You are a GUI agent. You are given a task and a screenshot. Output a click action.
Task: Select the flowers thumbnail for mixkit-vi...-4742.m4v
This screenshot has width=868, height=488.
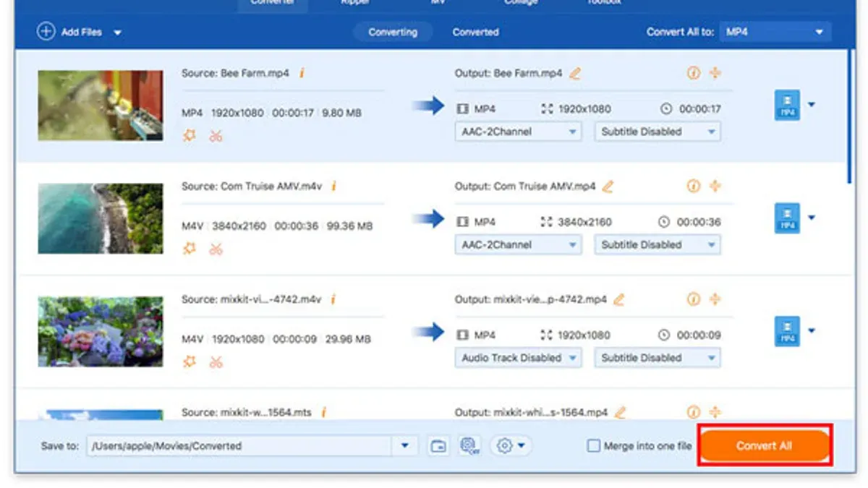[x=101, y=331]
